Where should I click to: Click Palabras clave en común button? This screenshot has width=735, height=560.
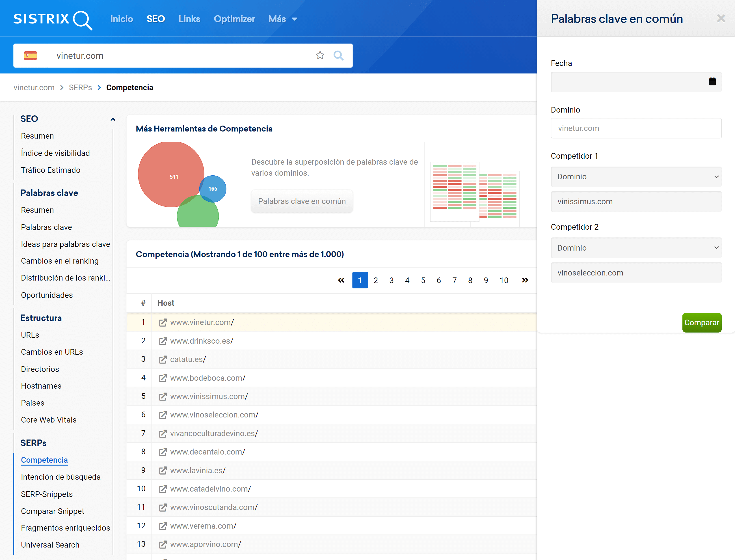(x=302, y=201)
